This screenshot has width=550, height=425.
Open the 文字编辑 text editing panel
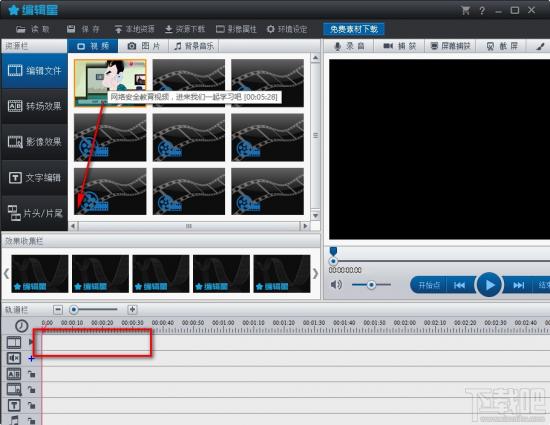34,177
